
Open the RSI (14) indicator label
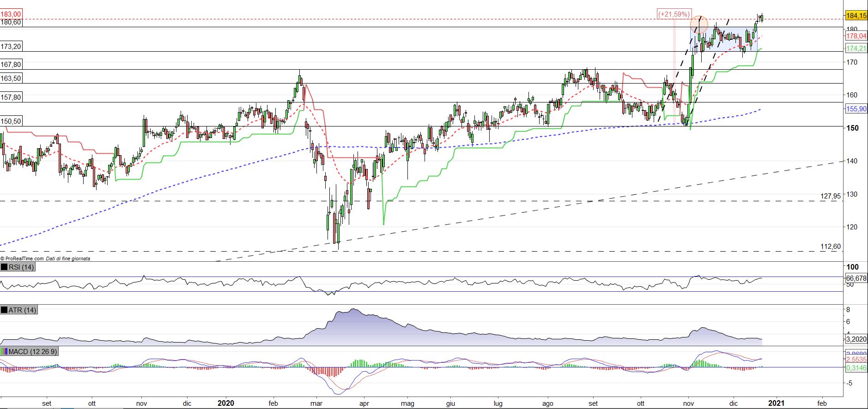(21, 267)
